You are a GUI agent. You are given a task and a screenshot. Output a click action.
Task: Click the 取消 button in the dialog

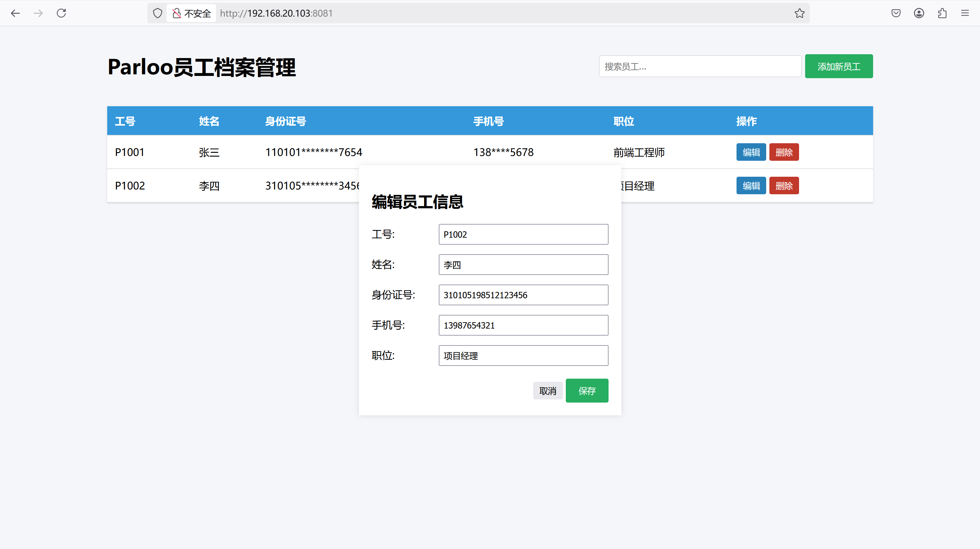coord(548,391)
